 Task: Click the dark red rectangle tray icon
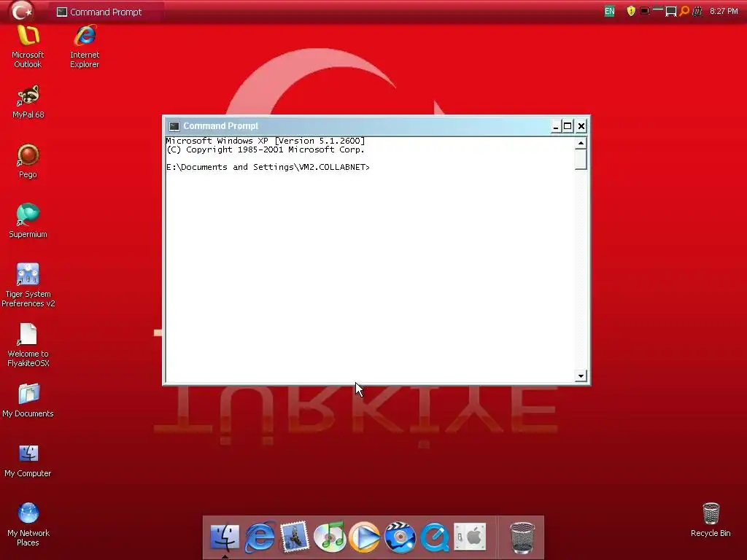(645, 11)
